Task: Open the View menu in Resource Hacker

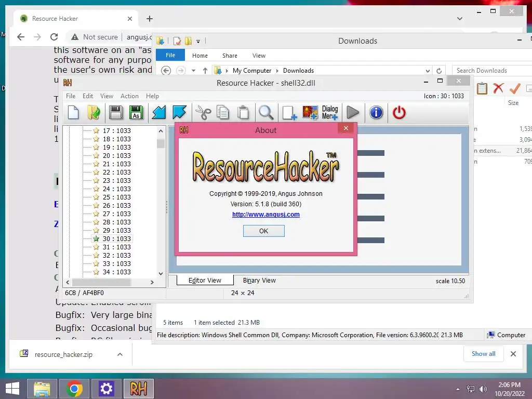Action: click(107, 96)
